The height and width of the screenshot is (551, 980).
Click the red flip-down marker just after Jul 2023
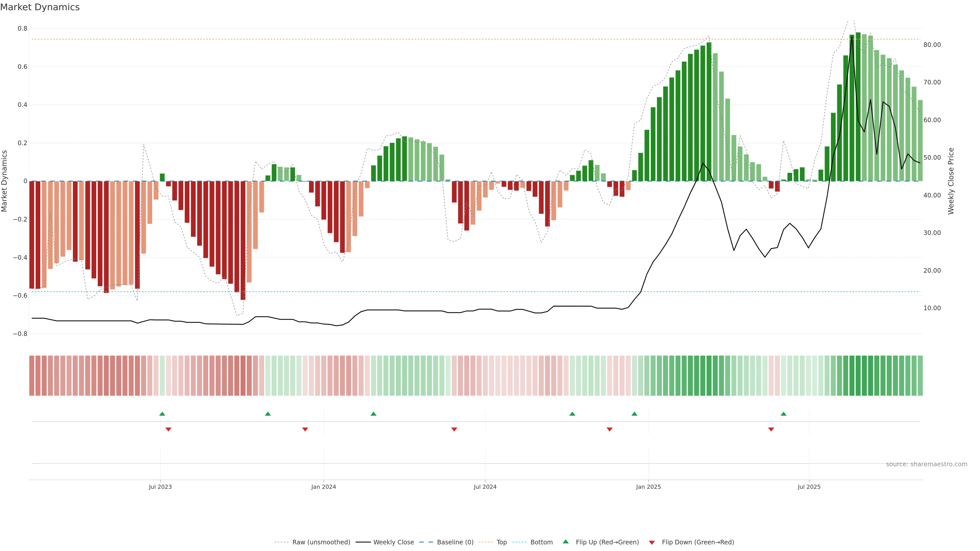pos(168,429)
